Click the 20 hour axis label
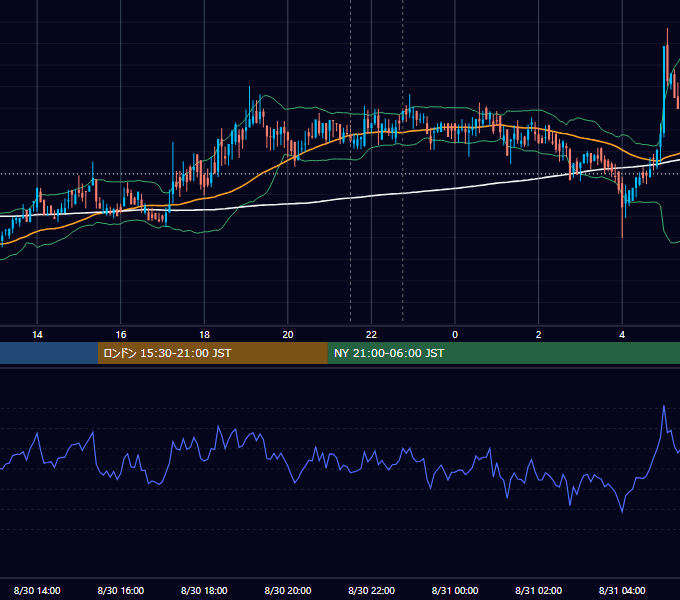The height and width of the screenshot is (600, 680). [288, 335]
